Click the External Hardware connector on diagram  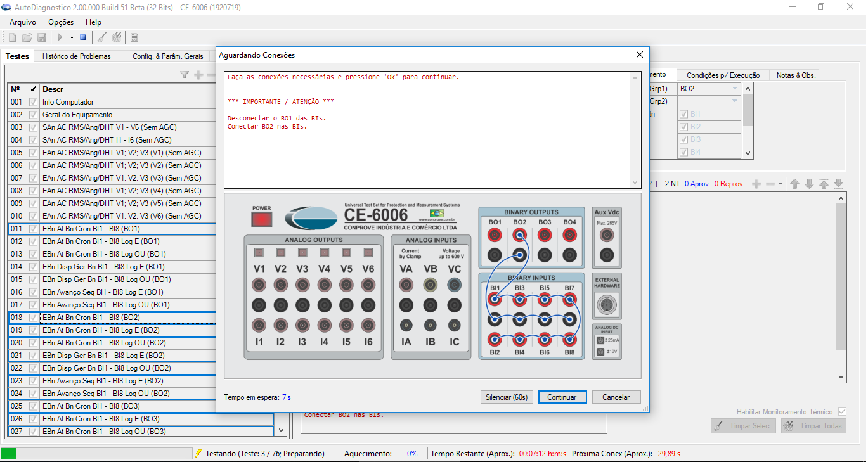(607, 305)
